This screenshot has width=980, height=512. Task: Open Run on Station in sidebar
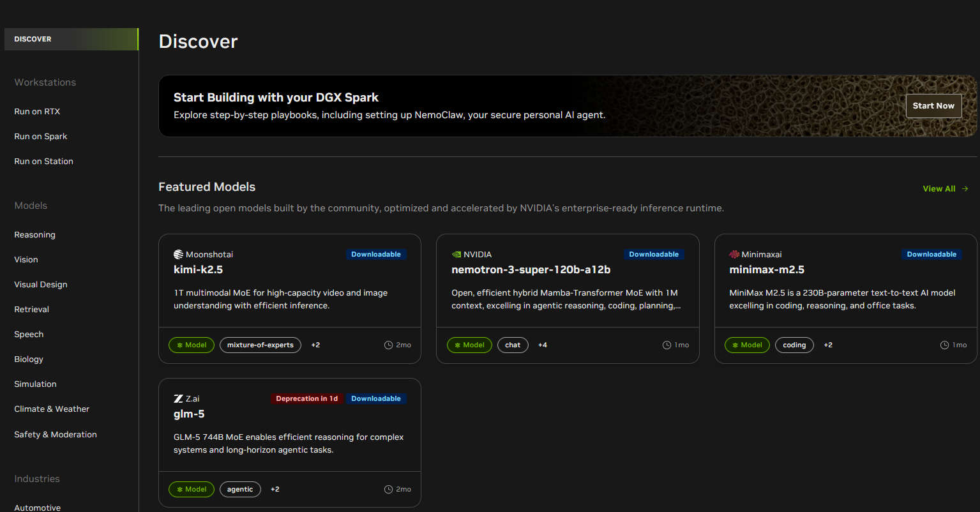click(x=43, y=162)
